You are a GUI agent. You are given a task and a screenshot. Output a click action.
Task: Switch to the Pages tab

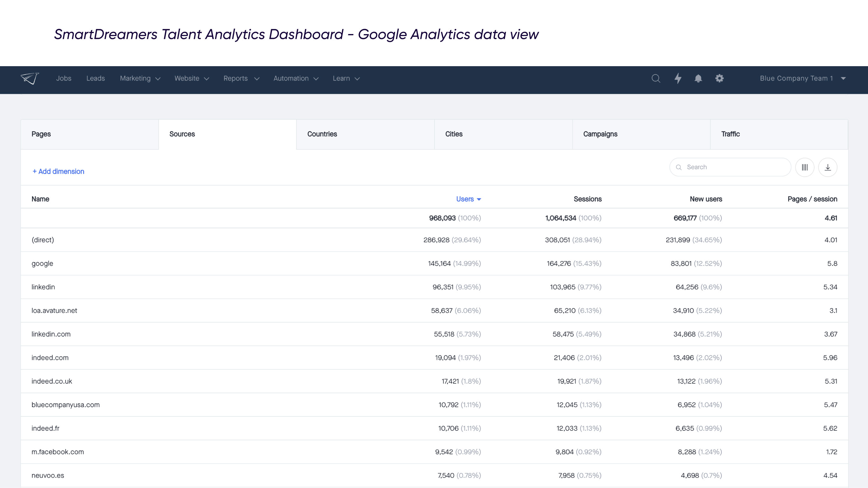pos(90,134)
